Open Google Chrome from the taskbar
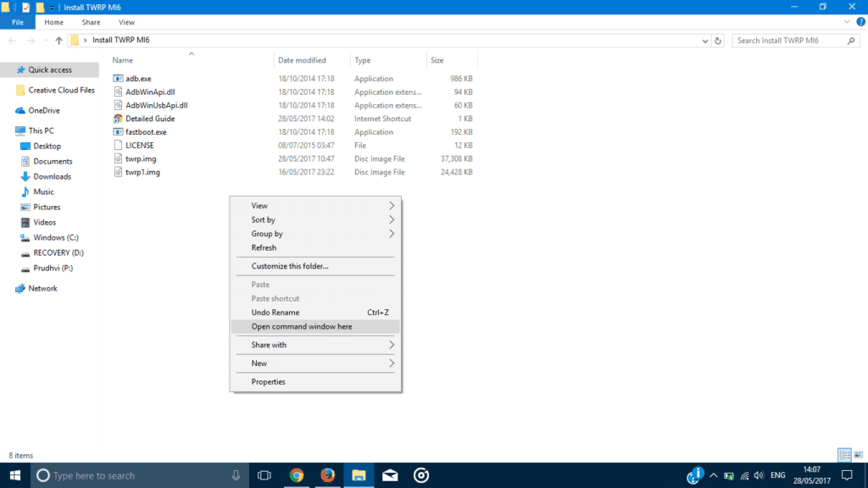 [x=297, y=475]
